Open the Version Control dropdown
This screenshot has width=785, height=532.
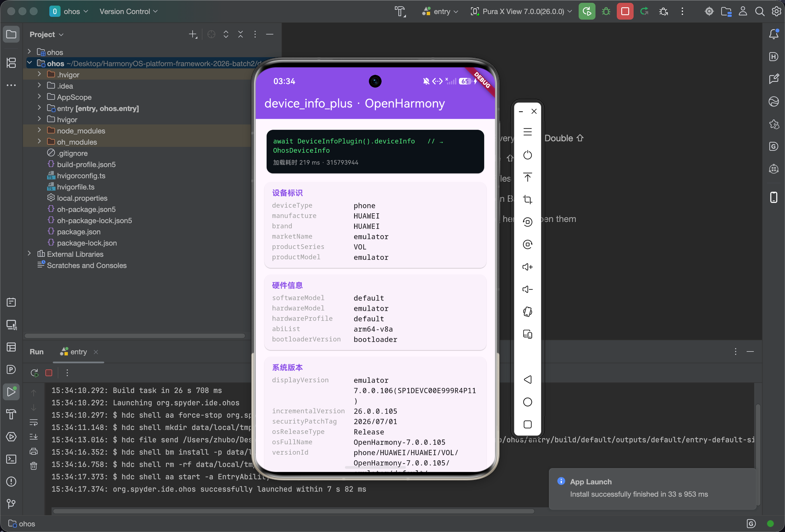pos(128,11)
